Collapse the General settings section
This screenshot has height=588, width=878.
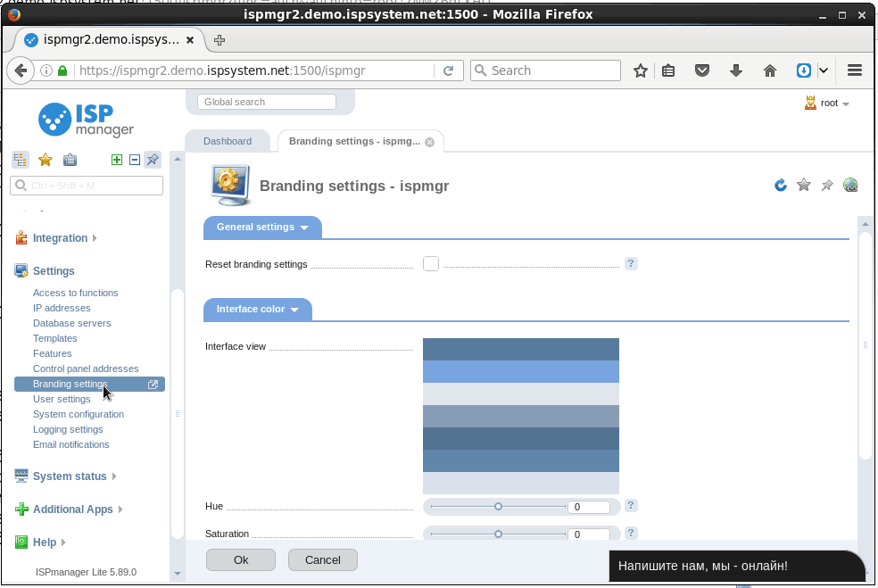(x=262, y=228)
